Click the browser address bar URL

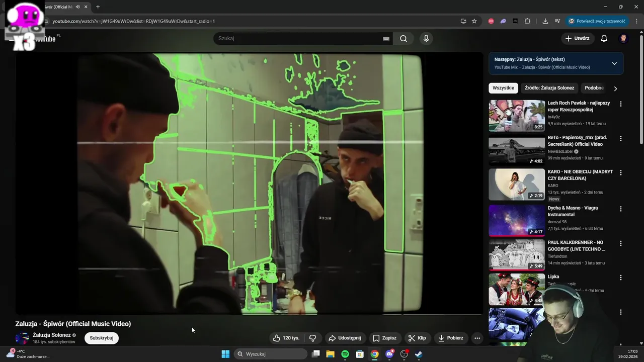point(134,21)
